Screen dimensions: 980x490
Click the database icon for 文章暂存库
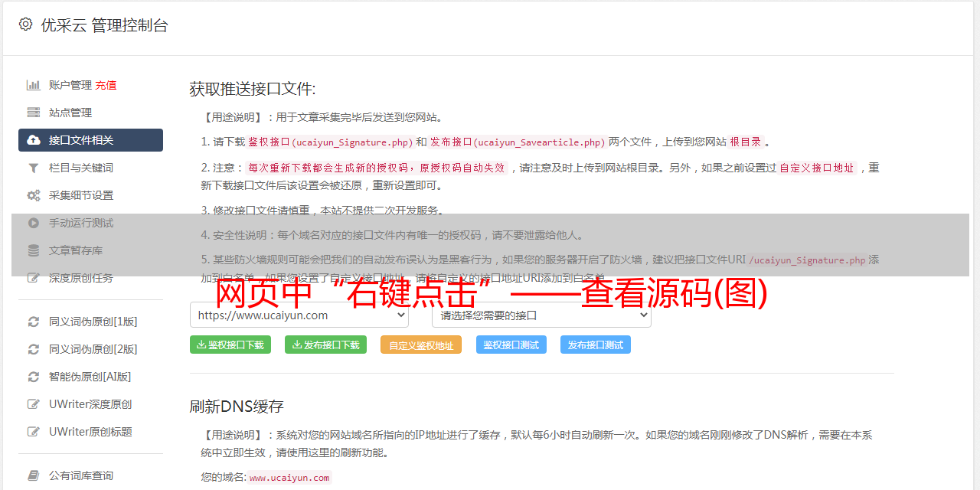click(x=34, y=250)
